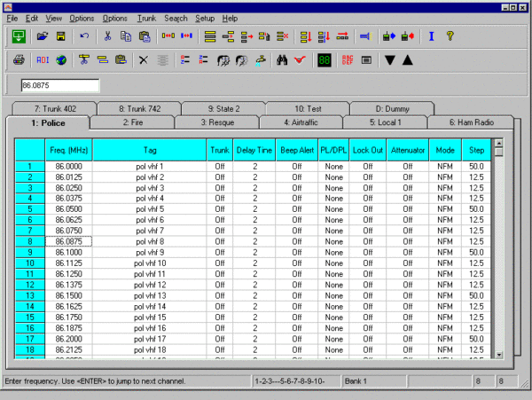This screenshot has height=400, width=532.
Task: Print using the printer icon
Action: point(19,60)
